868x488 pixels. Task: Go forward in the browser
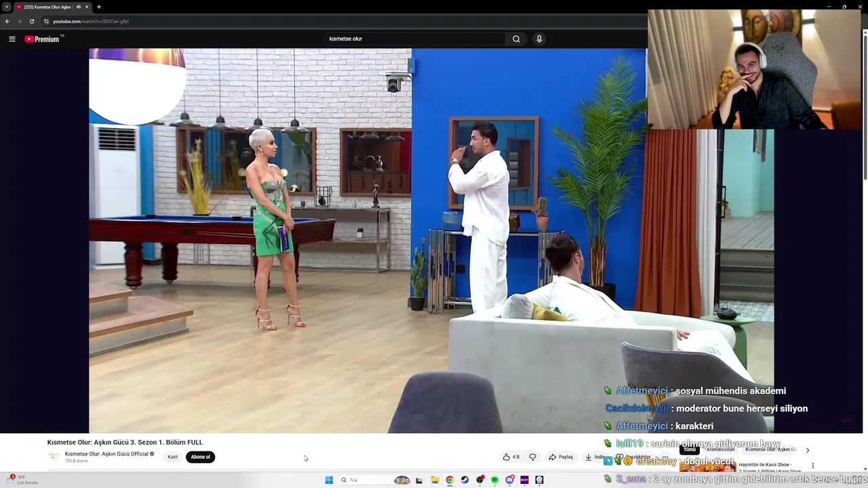(19, 21)
